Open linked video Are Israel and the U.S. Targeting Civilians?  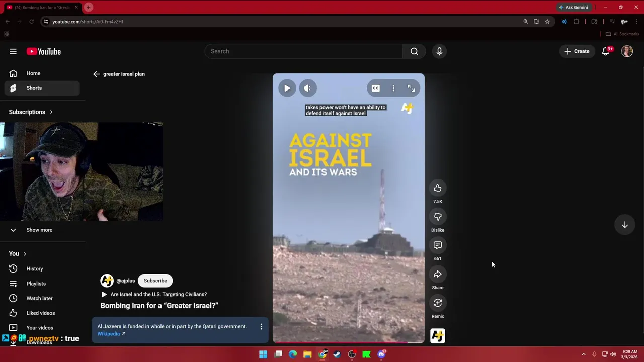point(154,294)
